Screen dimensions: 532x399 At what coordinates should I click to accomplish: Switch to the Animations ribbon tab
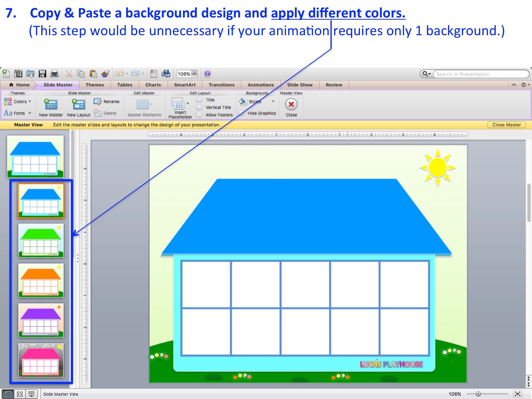[260, 85]
